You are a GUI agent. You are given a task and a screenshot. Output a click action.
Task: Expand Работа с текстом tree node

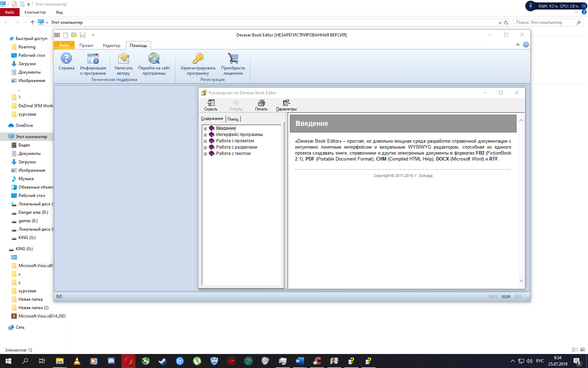[205, 154]
